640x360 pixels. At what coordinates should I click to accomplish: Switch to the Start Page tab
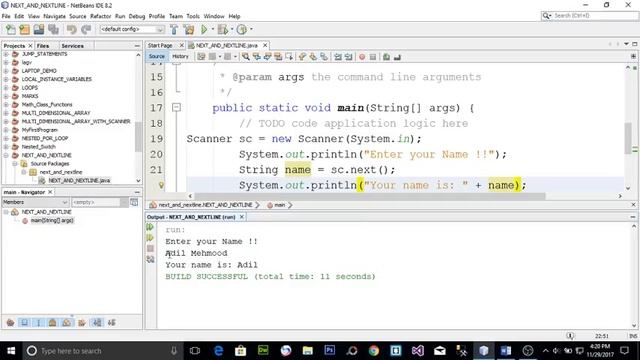click(160, 45)
